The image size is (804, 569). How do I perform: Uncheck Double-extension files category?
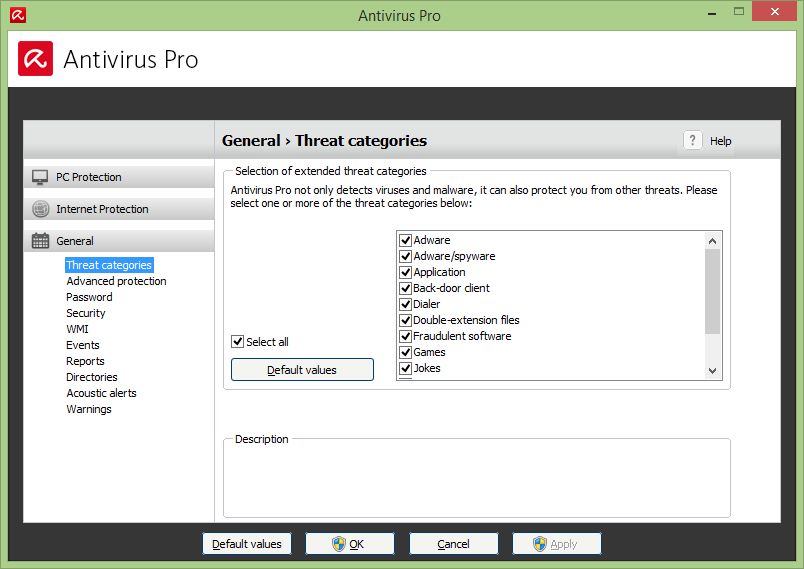tap(406, 320)
